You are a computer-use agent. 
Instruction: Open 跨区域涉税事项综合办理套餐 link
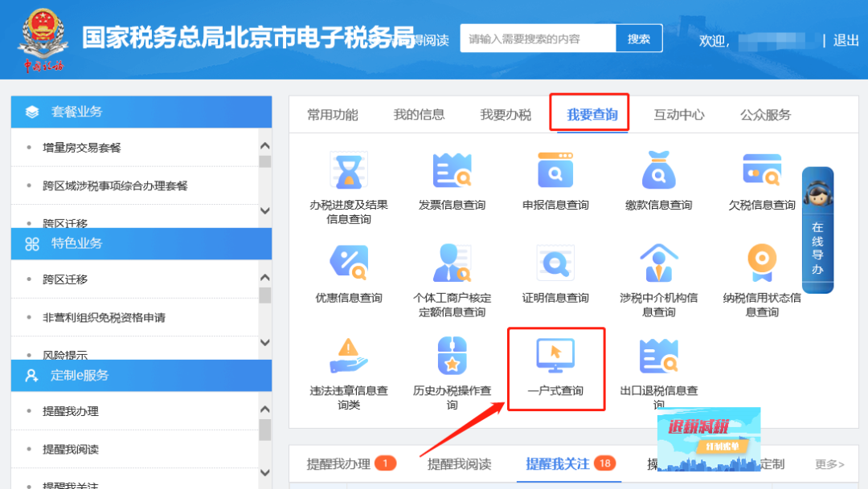[115, 185]
